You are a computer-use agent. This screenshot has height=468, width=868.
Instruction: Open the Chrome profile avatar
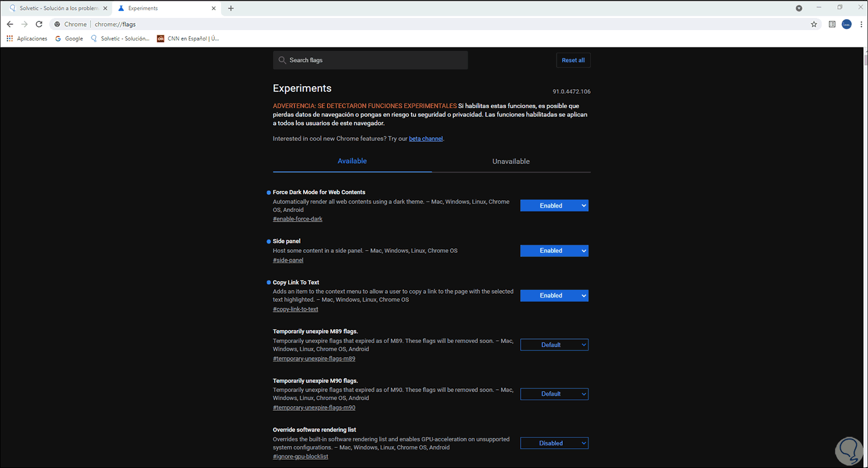click(847, 24)
